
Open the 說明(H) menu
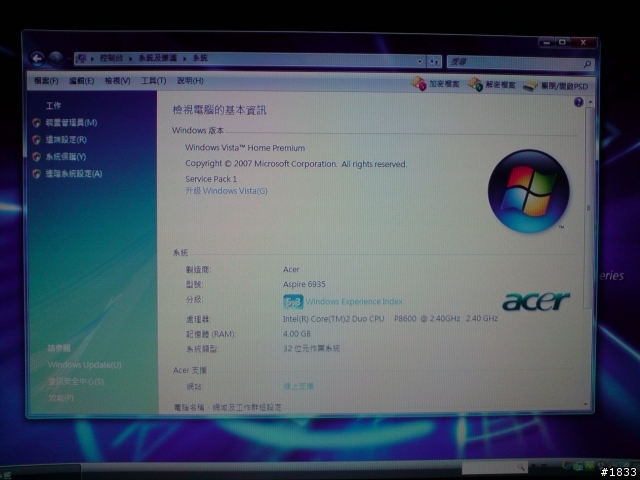(x=190, y=81)
